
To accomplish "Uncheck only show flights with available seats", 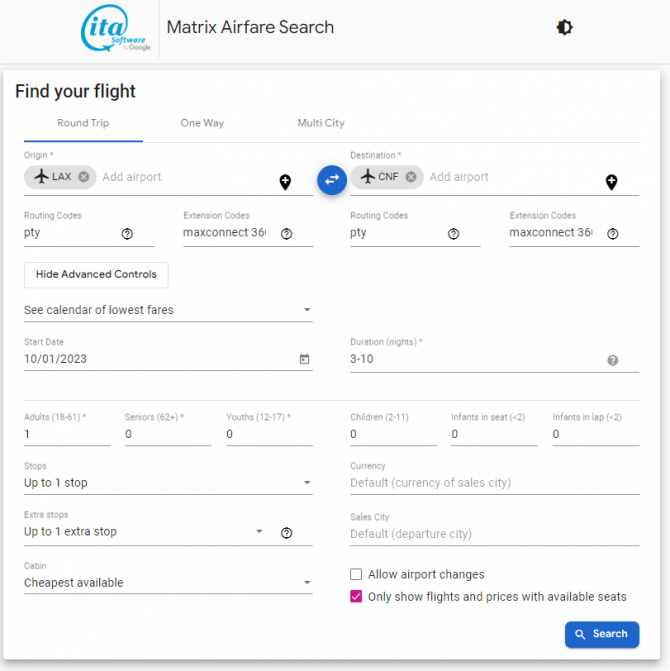I will [x=356, y=597].
